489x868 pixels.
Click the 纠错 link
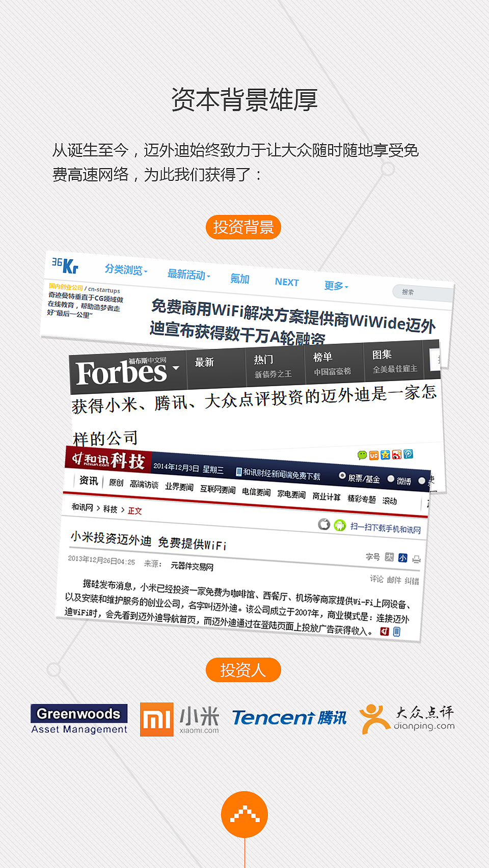tap(412, 581)
